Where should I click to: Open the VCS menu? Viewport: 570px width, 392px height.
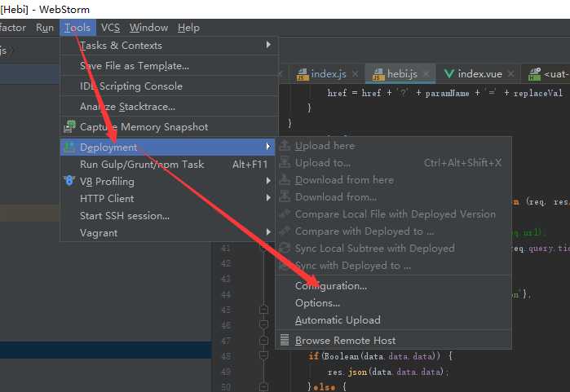click(111, 28)
